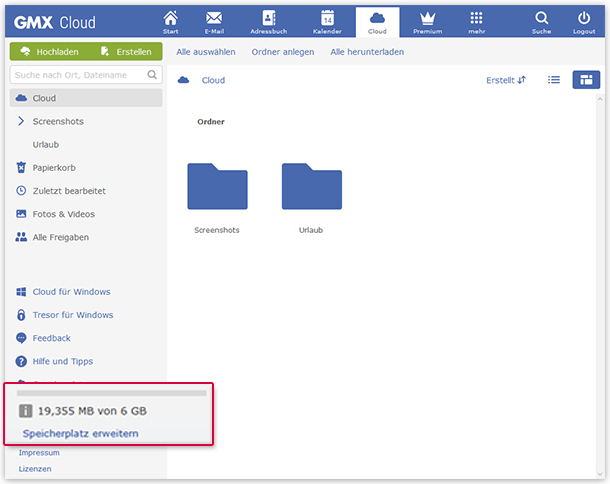Image resolution: width=610 pixels, height=484 pixels.
Task: Click the storage usage progress bar
Action: click(111, 393)
